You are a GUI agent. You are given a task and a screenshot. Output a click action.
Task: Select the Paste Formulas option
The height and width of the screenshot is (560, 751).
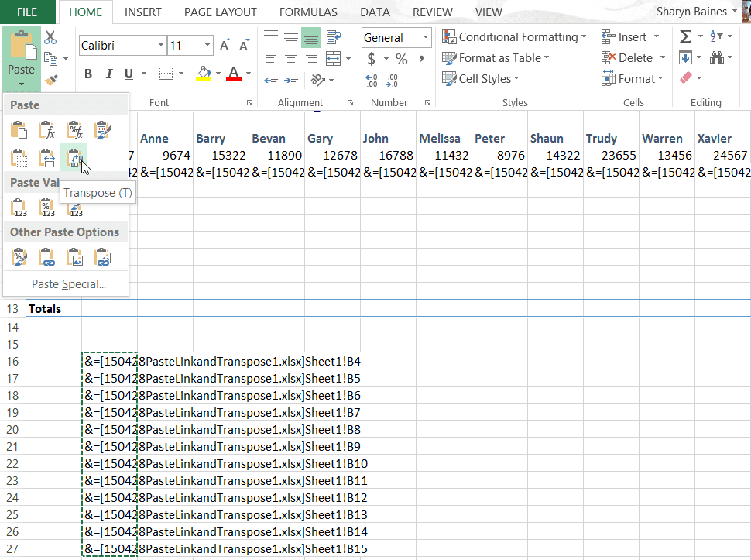(x=47, y=129)
